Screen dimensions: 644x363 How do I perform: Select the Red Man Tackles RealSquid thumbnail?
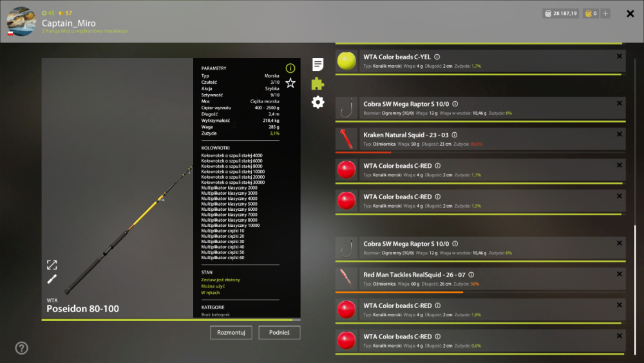[346, 279]
